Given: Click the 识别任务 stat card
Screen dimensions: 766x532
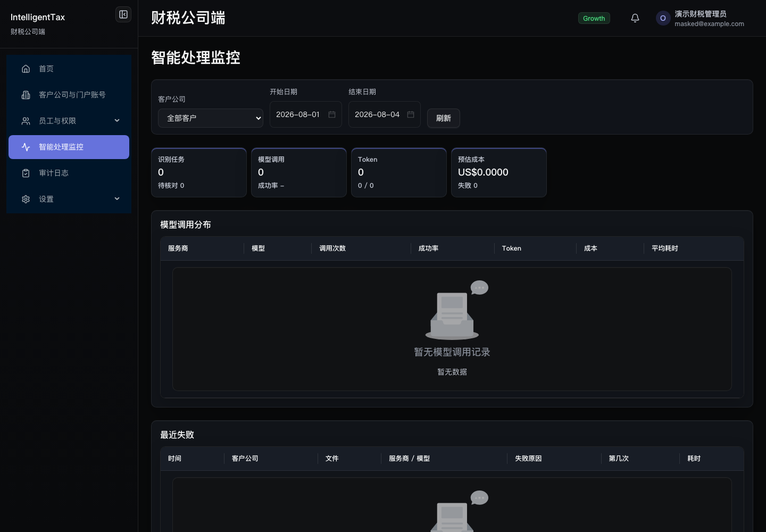Looking at the screenshot, I should [x=199, y=172].
